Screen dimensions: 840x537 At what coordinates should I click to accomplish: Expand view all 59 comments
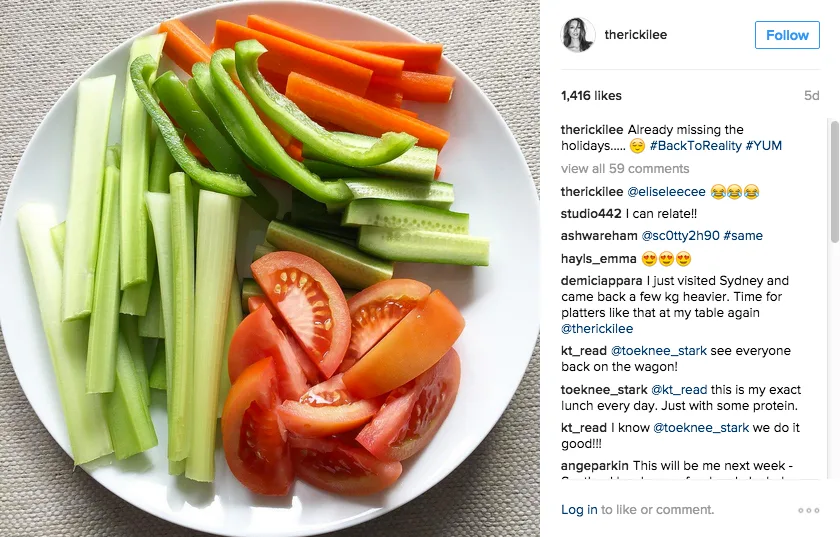click(x=625, y=169)
